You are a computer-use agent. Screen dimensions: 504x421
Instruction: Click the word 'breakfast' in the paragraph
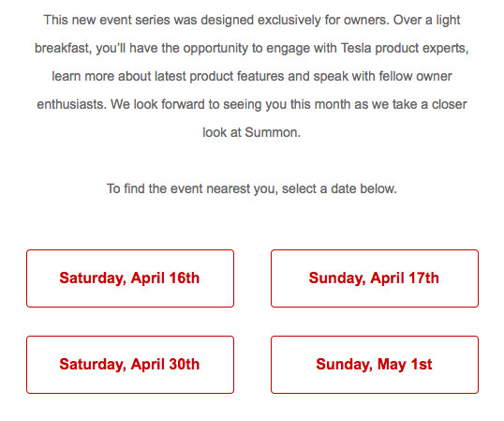(61, 48)
